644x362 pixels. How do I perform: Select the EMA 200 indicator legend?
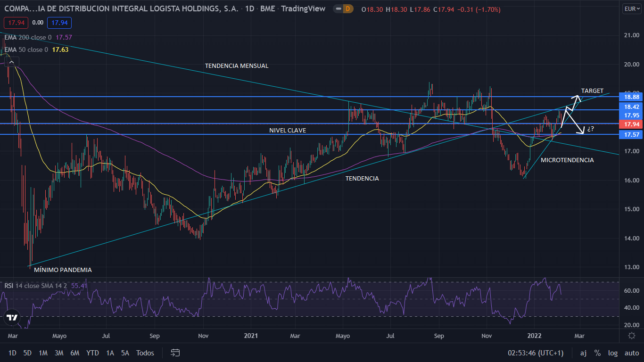tap(28, 37)
